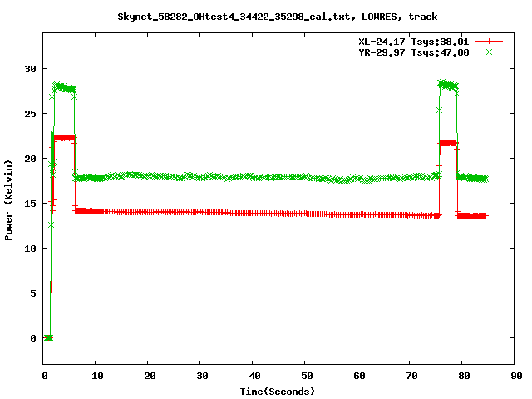The width and height of the screenshot is (532, 399).
Task: Click x-axis tick label 80
Action: click(x=465, y=376)
